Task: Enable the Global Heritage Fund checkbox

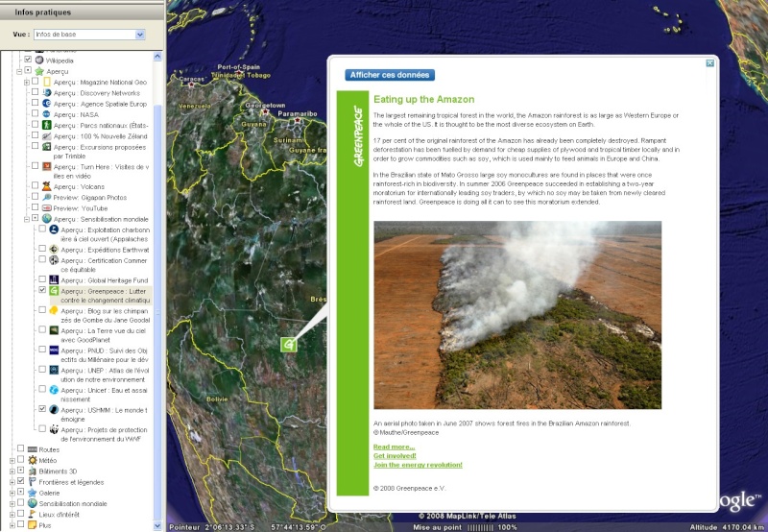Action: point(42,278)
